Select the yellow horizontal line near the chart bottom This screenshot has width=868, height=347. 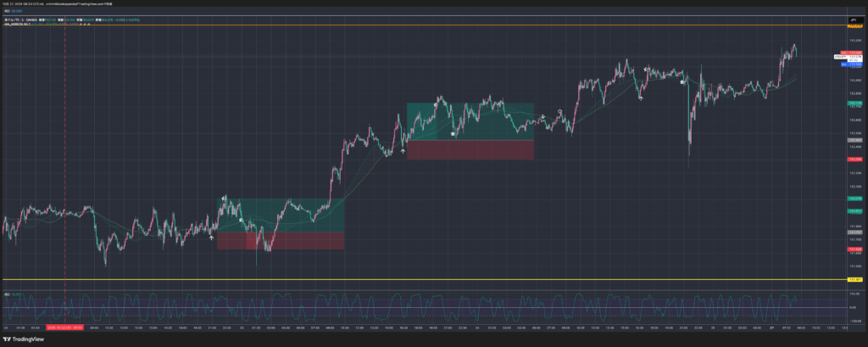[424, 279]
